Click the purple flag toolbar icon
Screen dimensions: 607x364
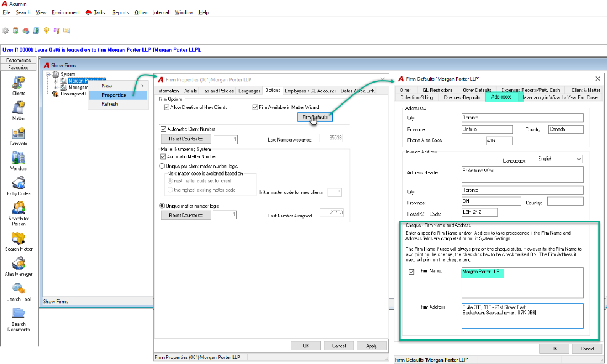click(x=57, y=31)
